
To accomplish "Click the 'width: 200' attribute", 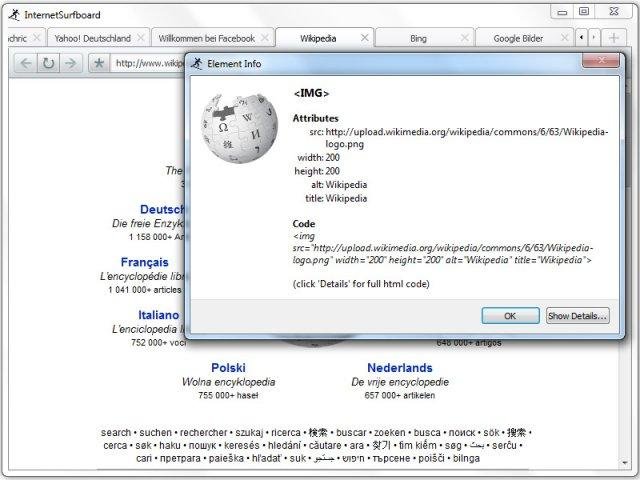I will click(318, 158).
